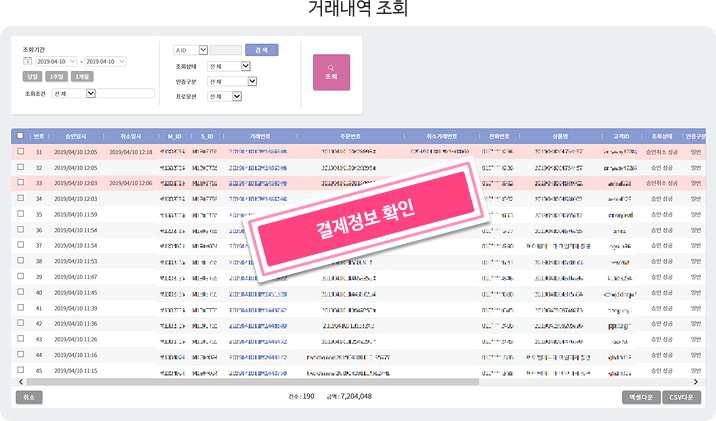The width and height of the screenshot is (716, 421).
Task: Click the calendar icon beside the start date
Action: pyautogui.click(x=27, y=61)
